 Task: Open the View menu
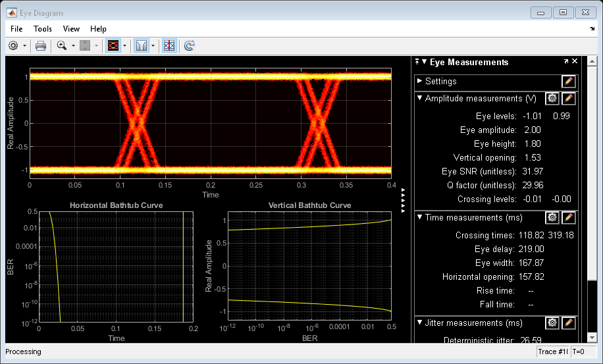coord(71,29)
